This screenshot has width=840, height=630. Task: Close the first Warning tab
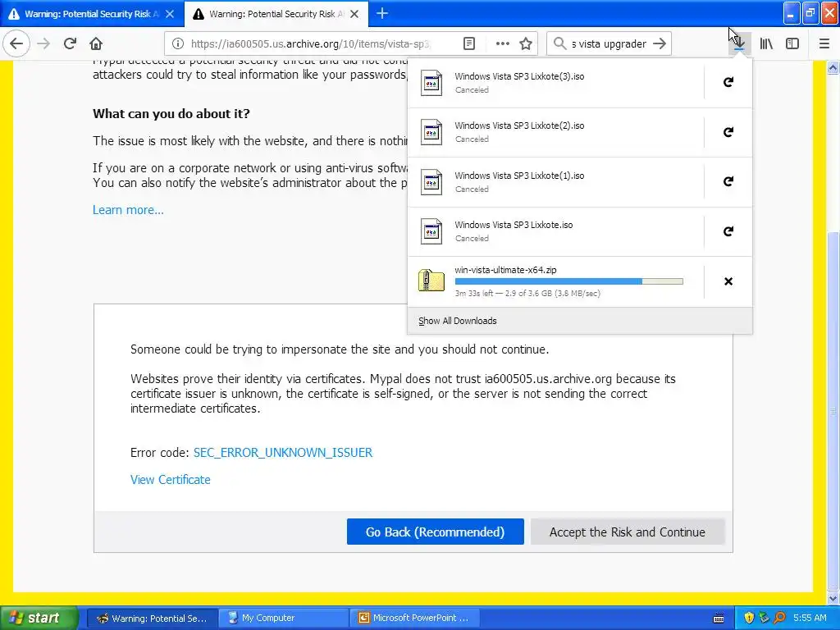coord(170,14)
